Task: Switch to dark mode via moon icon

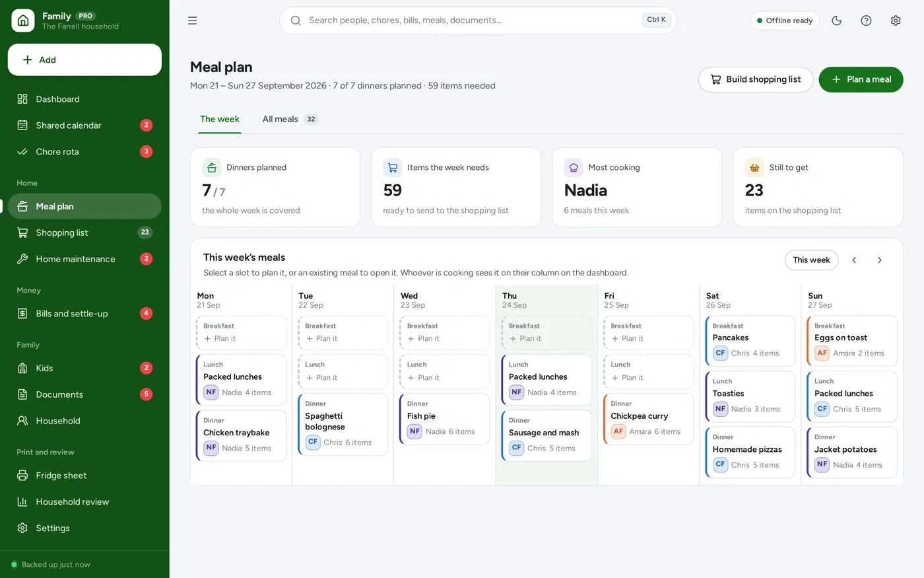Action: coord(837,20)
